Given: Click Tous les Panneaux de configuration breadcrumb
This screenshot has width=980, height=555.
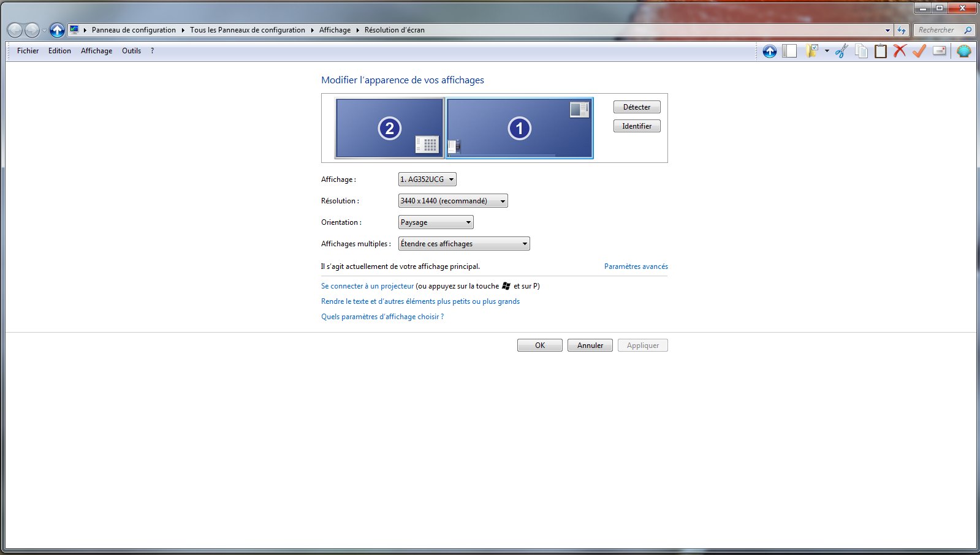Looking at the screenshot, I should (248, 30).
